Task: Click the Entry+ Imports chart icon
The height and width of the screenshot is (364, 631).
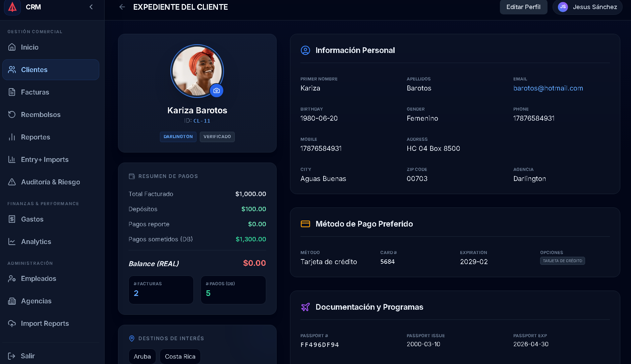Action: (x=12, y=159)
